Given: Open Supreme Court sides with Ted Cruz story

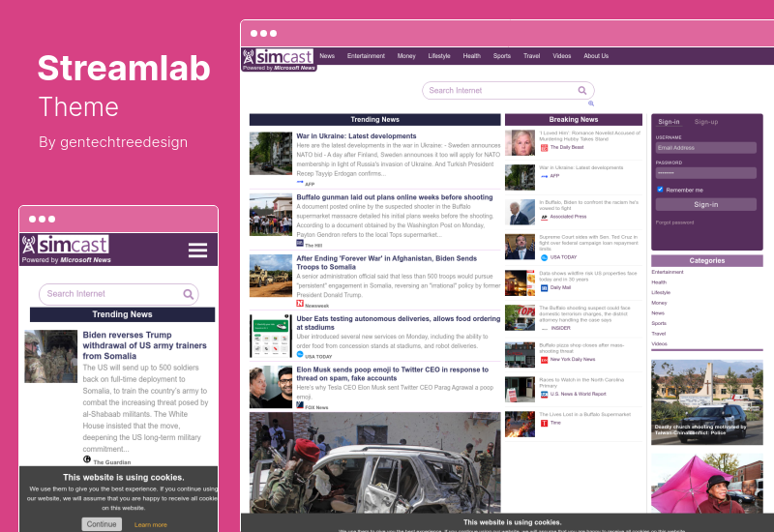Looking at the screenshot, I should [588, 243].
